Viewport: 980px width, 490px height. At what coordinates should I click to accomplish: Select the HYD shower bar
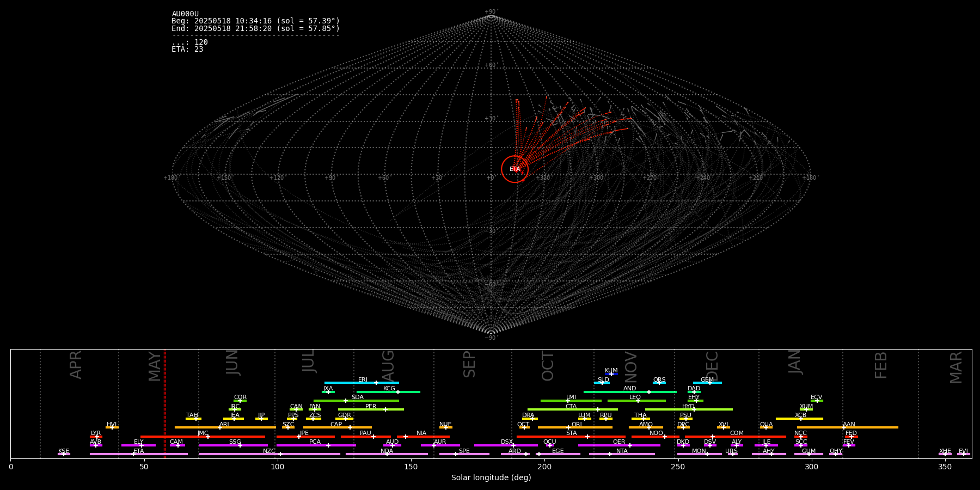pyautogui.click(x=689, y=409)
